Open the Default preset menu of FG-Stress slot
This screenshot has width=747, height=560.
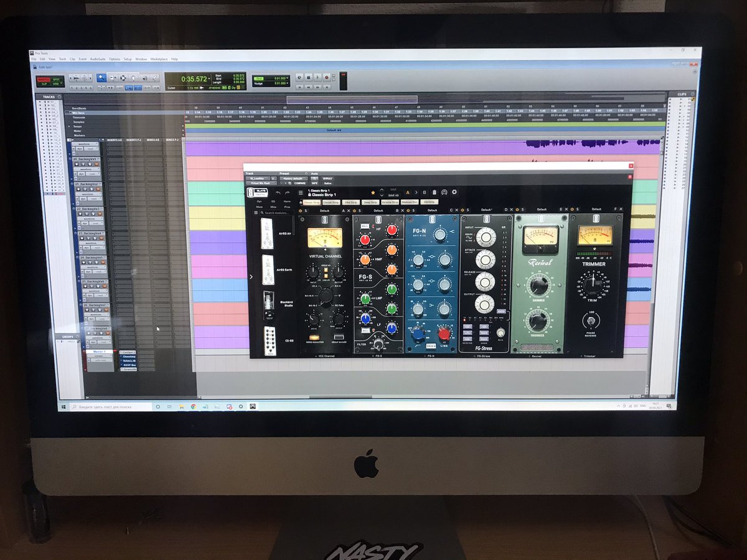(486, 210)
